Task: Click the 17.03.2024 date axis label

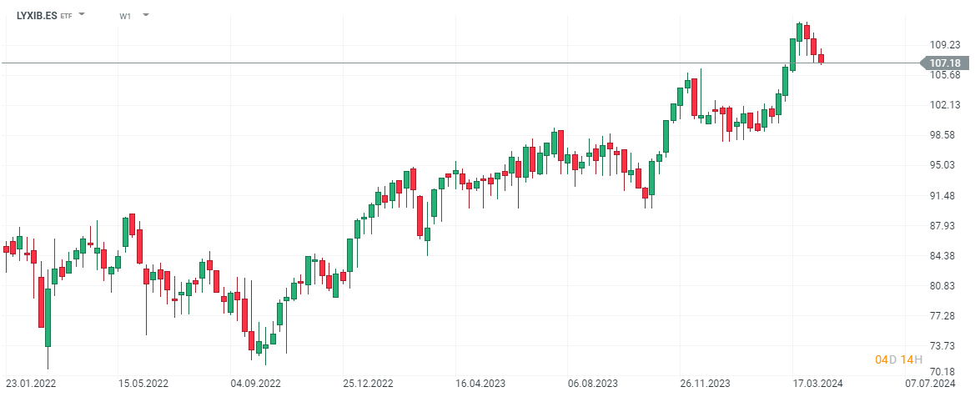Action: coord(817,384)
